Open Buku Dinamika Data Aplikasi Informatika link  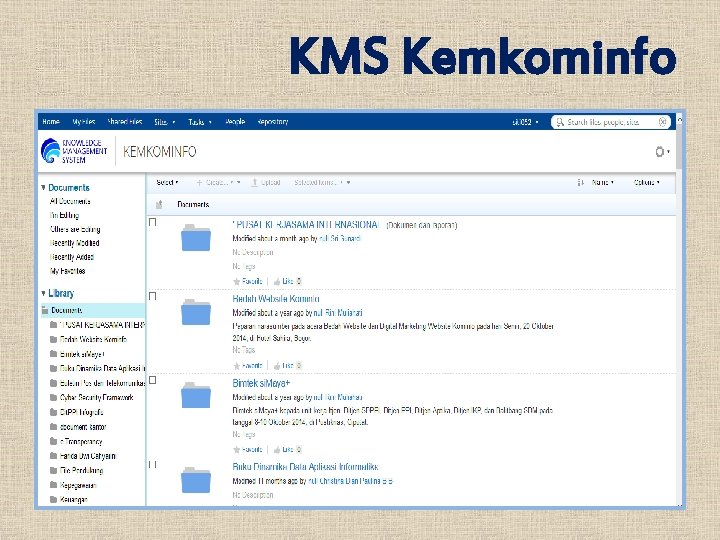(x=305, y=467)
